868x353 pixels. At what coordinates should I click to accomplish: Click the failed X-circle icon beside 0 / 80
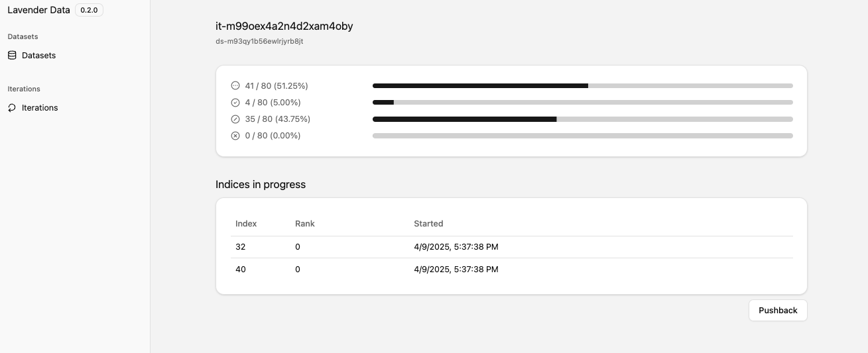coord(235,136)
